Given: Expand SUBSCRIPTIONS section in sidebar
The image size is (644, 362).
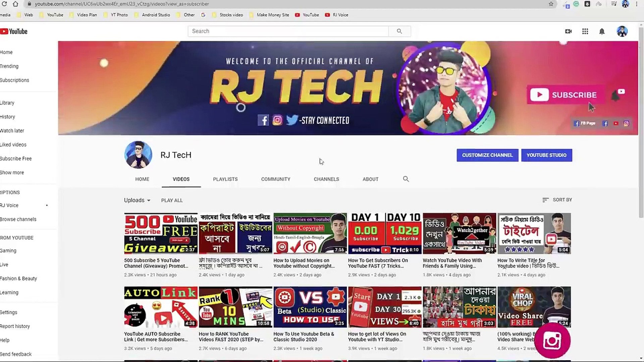Looking at the screenshot, I should (10, 192).
